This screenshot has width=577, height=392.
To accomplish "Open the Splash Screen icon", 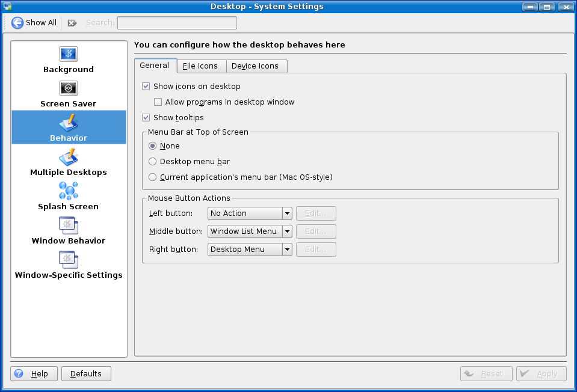I will (x=68, y=191).
